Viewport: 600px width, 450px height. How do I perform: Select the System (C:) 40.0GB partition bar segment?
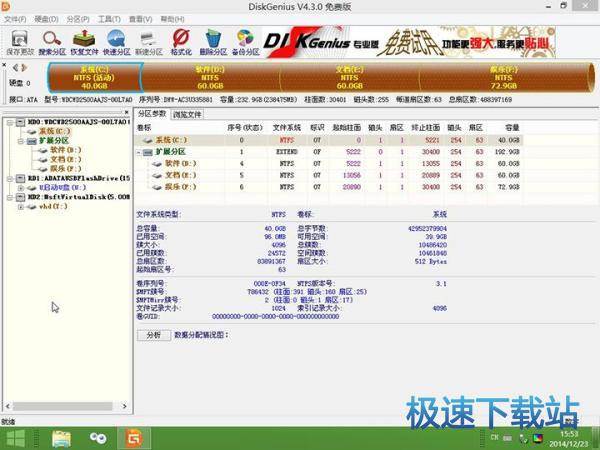[95, 77]
